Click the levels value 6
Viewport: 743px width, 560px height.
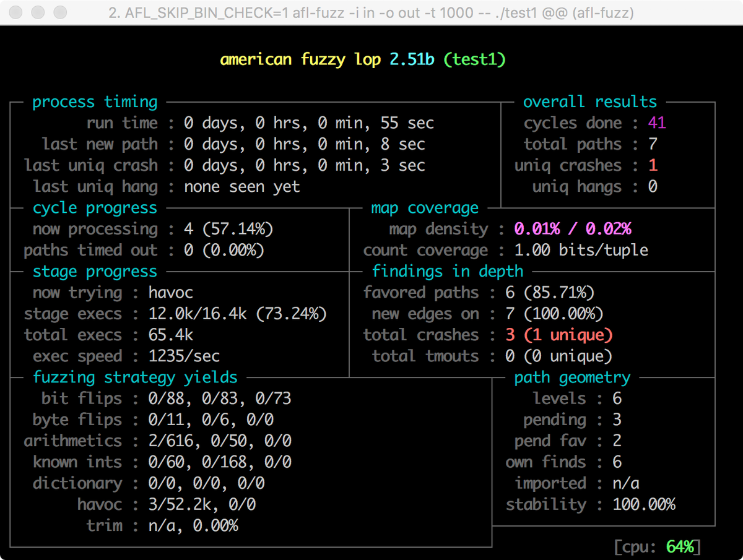pyautogui.click(x=617, y=398)
